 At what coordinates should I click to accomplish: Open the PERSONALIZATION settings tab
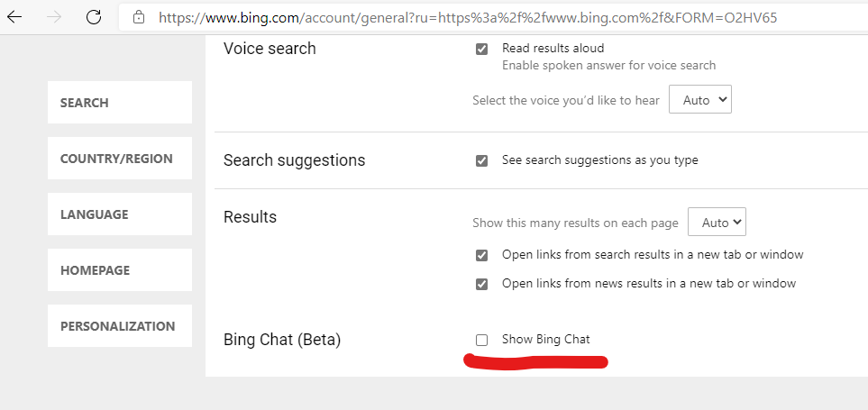click(x=119, y=326)
